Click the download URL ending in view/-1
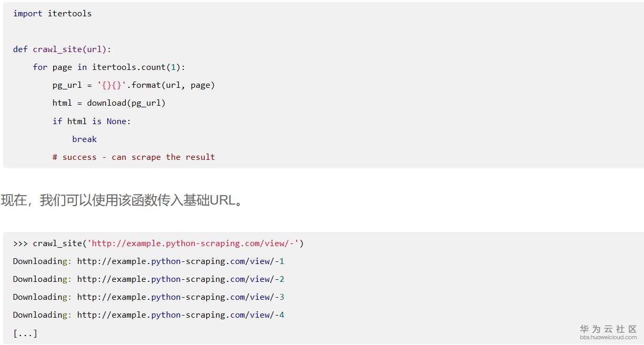 180,261
